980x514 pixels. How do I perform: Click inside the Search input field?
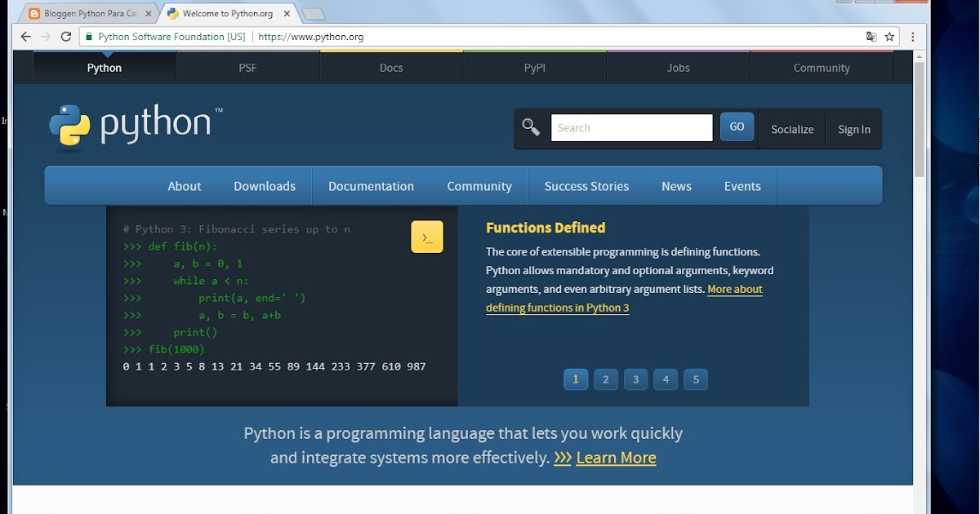[631, 127]
